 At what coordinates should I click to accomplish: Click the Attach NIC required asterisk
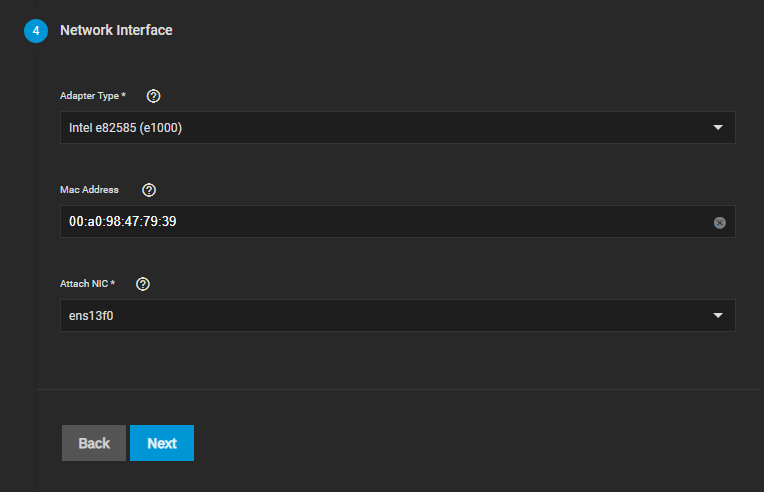(113, 284)
